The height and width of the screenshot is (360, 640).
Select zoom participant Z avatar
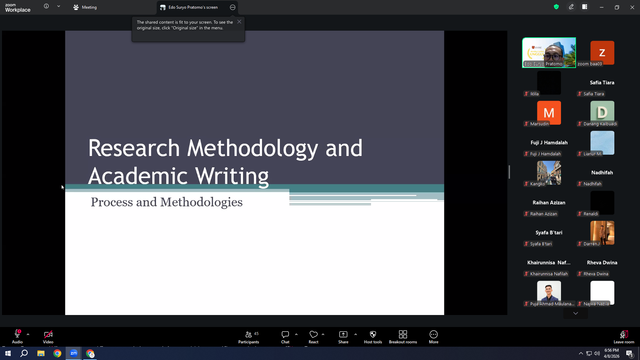click(602, 53)
